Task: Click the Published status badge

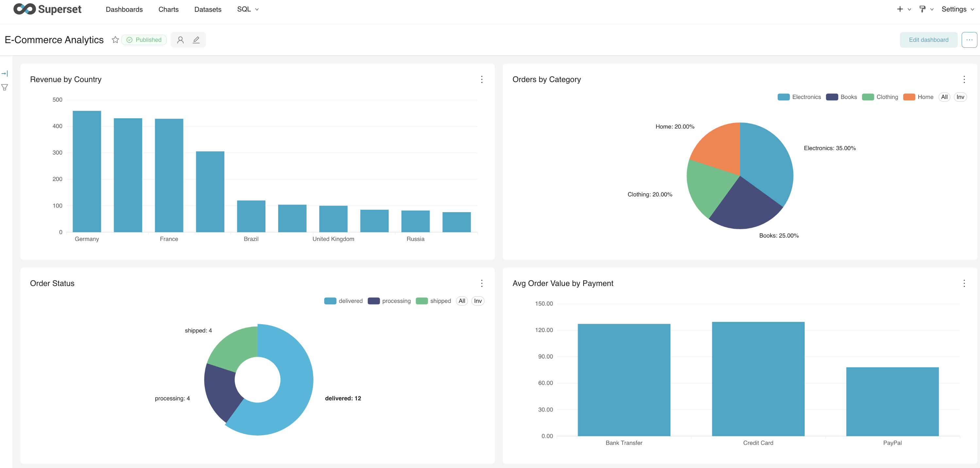Action: point(144,40)
